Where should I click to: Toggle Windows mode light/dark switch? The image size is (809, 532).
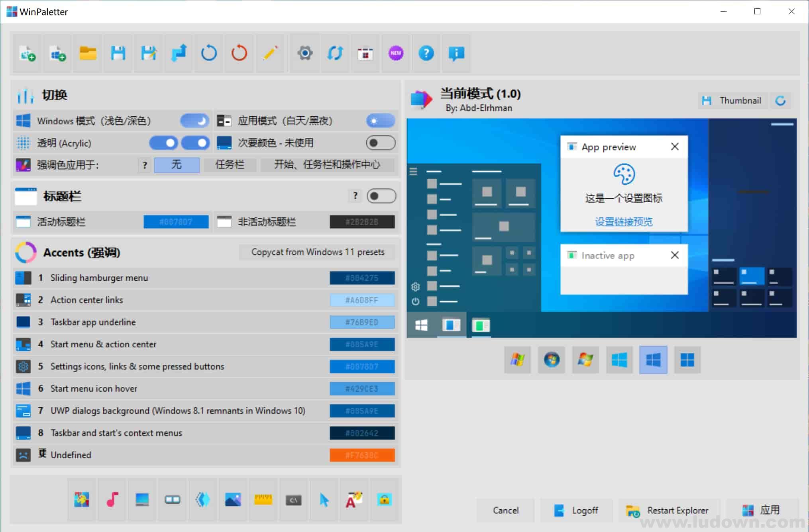pyautogui.click(x=195, y=121)
